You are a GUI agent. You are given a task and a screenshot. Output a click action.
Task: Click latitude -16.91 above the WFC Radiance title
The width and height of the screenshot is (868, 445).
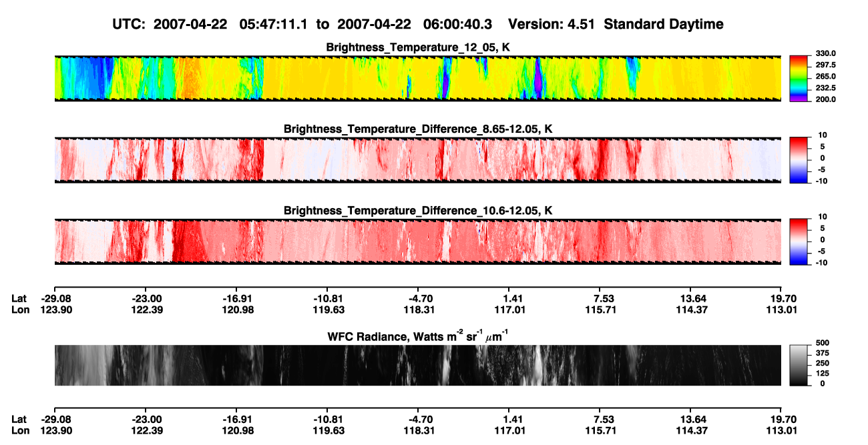tap(237, 299)
